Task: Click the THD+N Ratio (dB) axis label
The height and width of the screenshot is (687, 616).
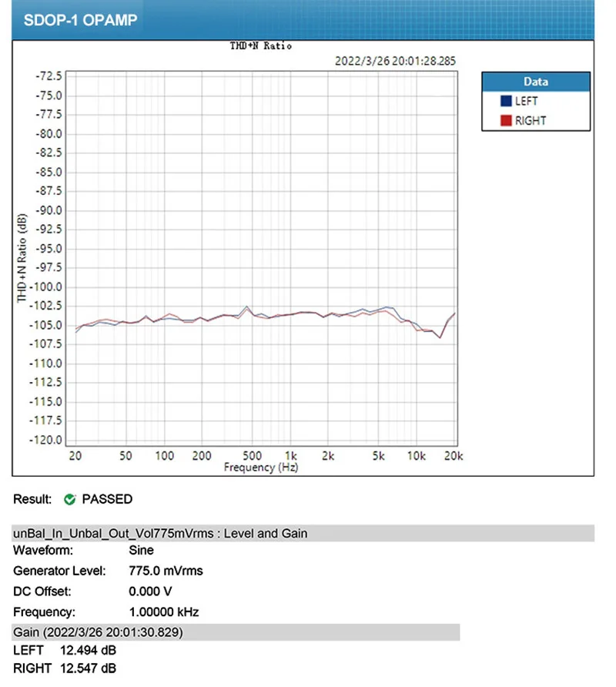Action: (x=22, y=258)
